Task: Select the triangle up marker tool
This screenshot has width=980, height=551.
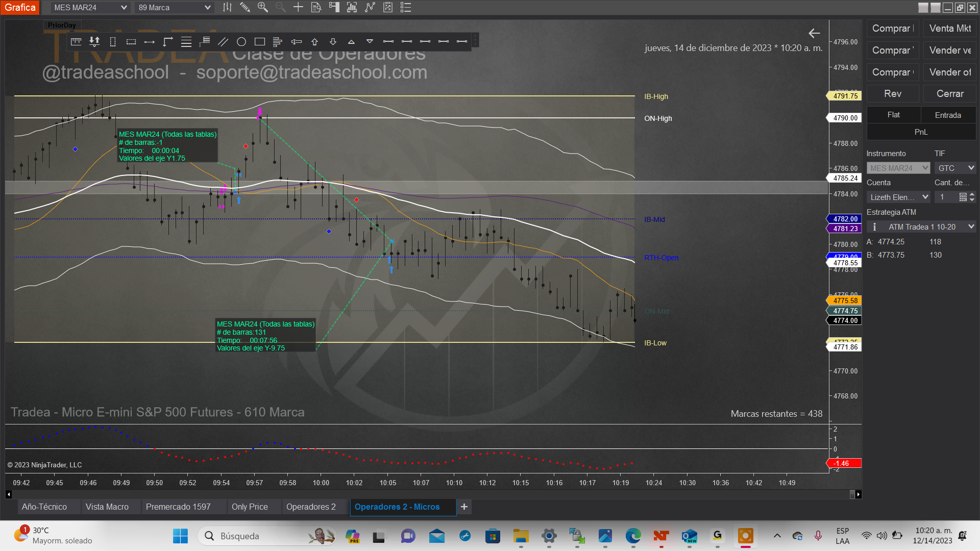Action: pos(351,42)
